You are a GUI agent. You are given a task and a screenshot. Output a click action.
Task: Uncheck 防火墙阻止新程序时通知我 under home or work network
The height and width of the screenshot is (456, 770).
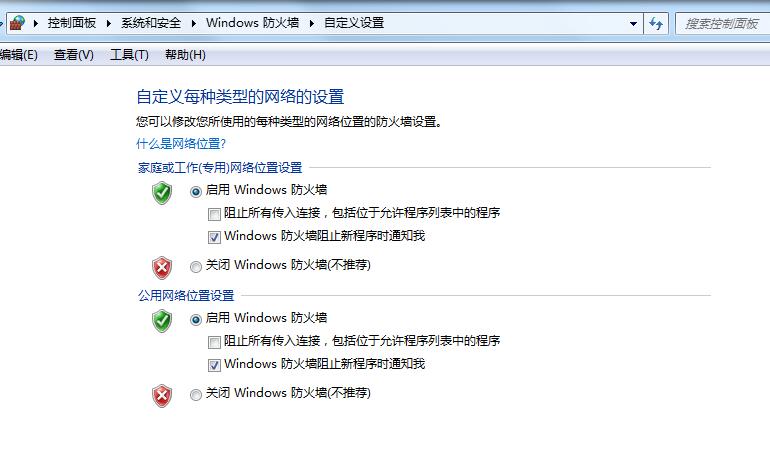tap(214, 237)
